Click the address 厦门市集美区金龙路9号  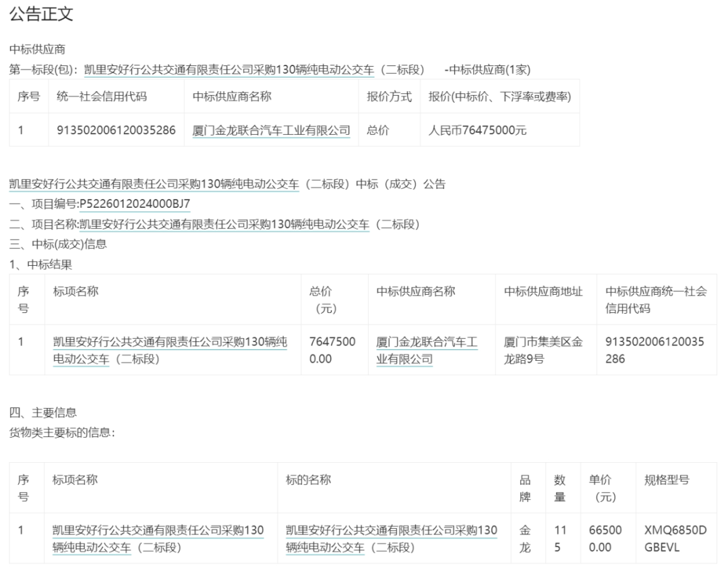pos(543,351)
